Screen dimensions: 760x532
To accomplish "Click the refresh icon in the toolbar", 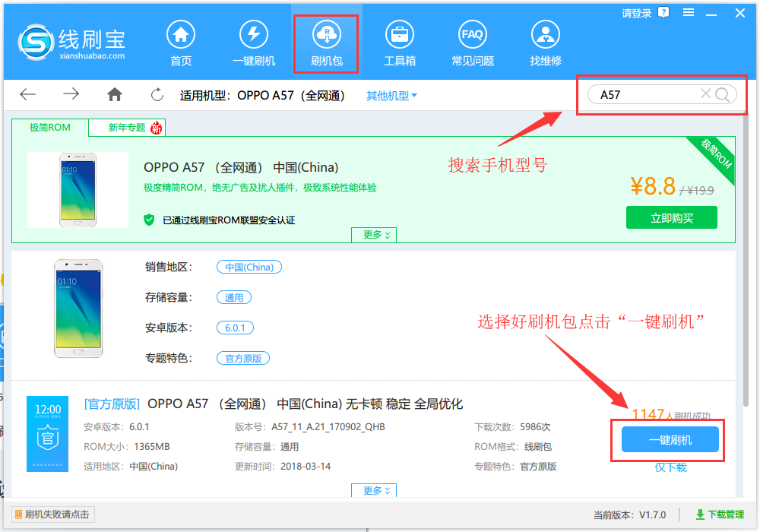I will tap(157, 94).
